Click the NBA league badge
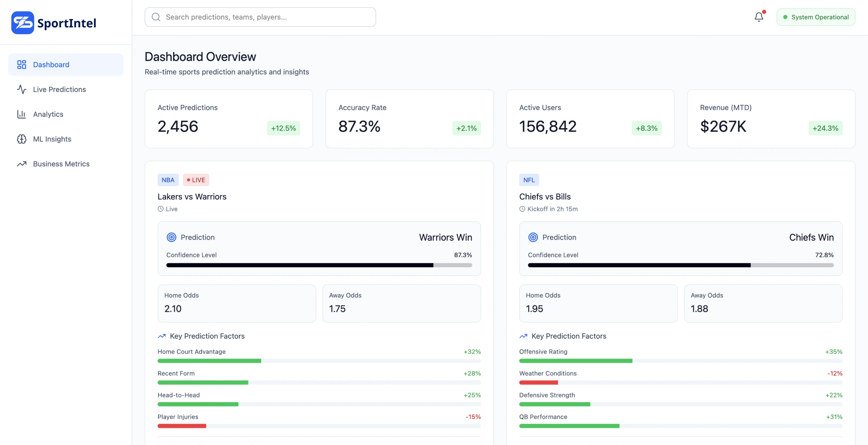The height and width of the screenshot is (445, 868). point(168,180)
